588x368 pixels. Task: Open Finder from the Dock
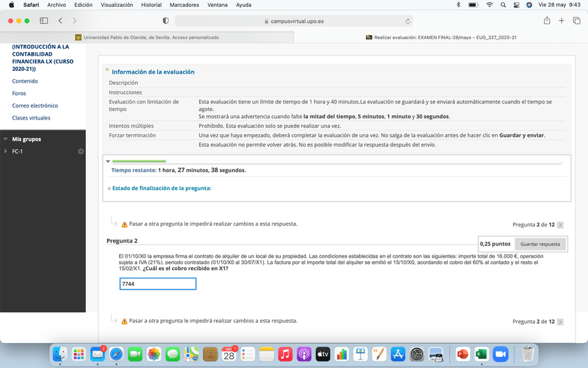[x=60, y=354]
